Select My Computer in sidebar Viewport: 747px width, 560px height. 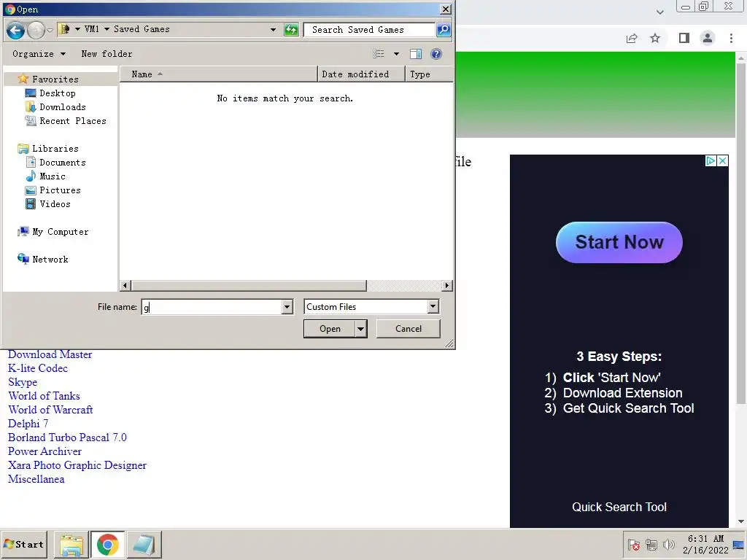(60, 232)
